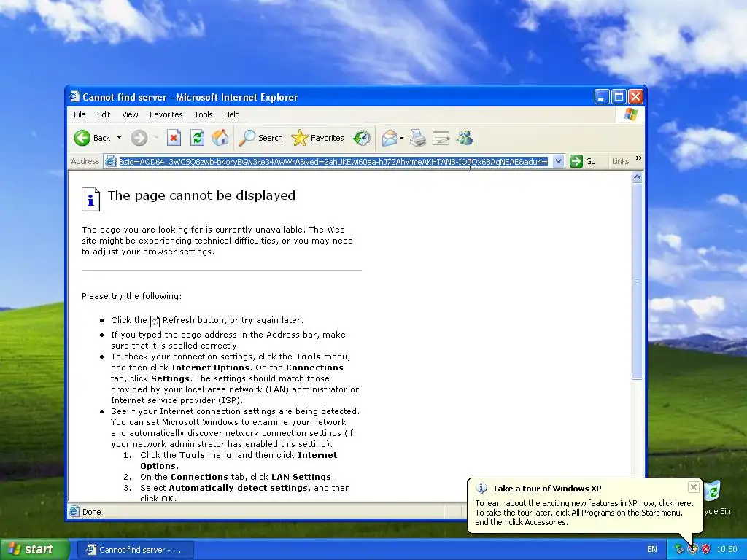This screenshot has height=560, width=747.
Task: Click the scrollbar up arrow
Action: tap(638, 177)
